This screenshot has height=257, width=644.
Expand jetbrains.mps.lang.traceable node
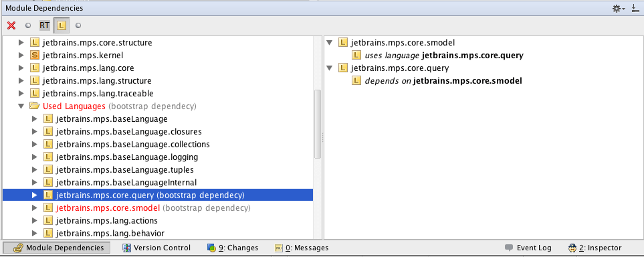click(21, 93)
